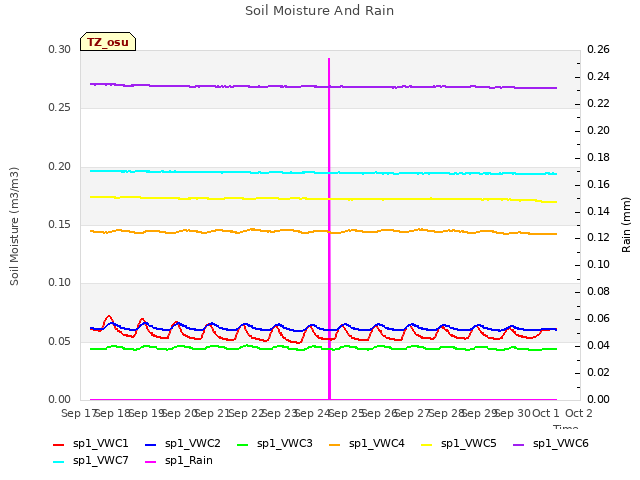
Task: Click the cyan sp1_VWC7 legend swatch
Action: click(x=59, y=462)
